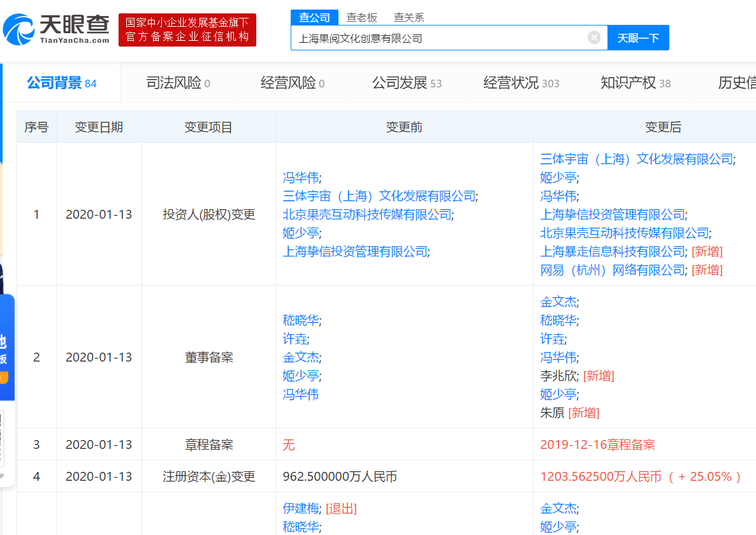756x535 pixels.
Task: Open 嵇晓华 in 董事备案 row's 变更前 column
Action: point(301,320)
